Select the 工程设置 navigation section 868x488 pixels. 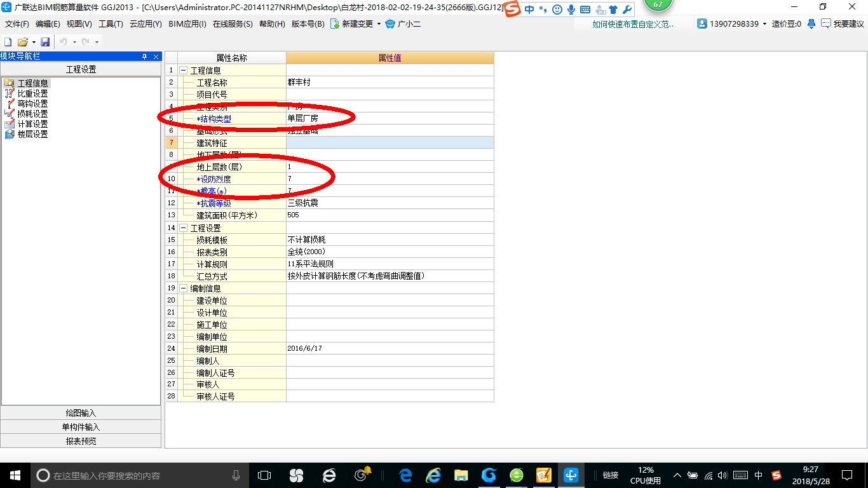pyautogui.click(x=81, y=69)
